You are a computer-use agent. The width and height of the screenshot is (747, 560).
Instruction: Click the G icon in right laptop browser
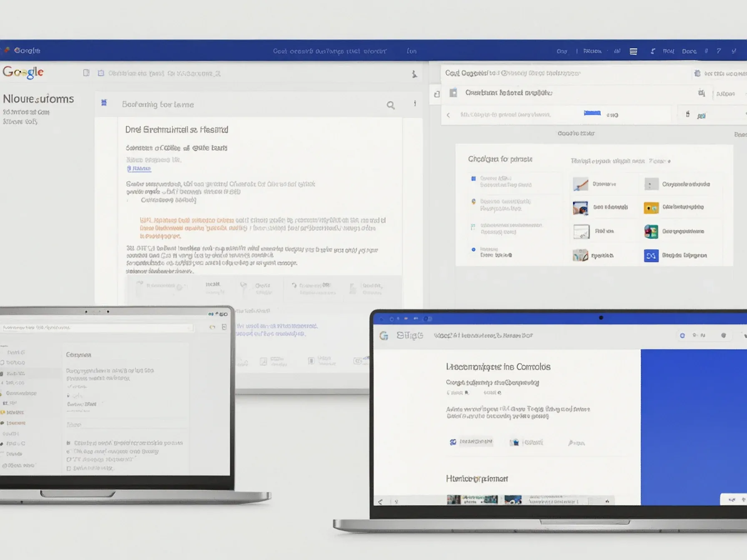click(384, 336)
